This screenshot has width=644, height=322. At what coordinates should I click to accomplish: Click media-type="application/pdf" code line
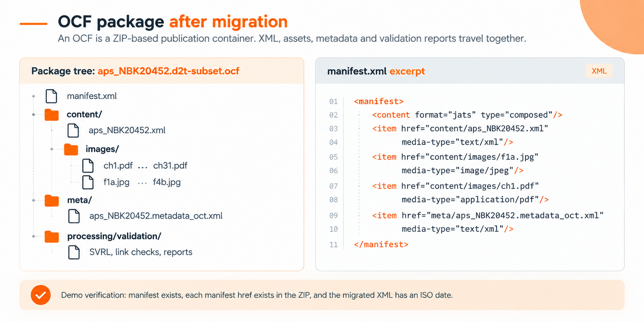[x=475, y=200]
